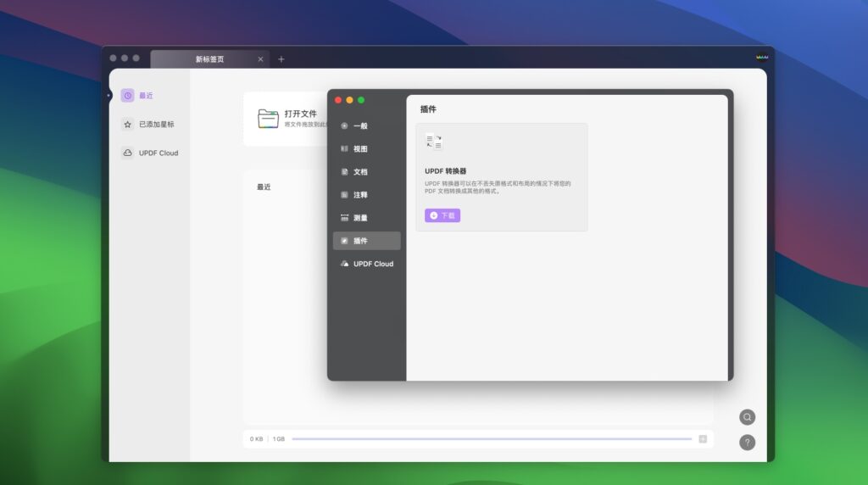This screenshot has width=868, height=485.
Task: Click the cloud icon in main sidebar
Action: tap(127, 153)
